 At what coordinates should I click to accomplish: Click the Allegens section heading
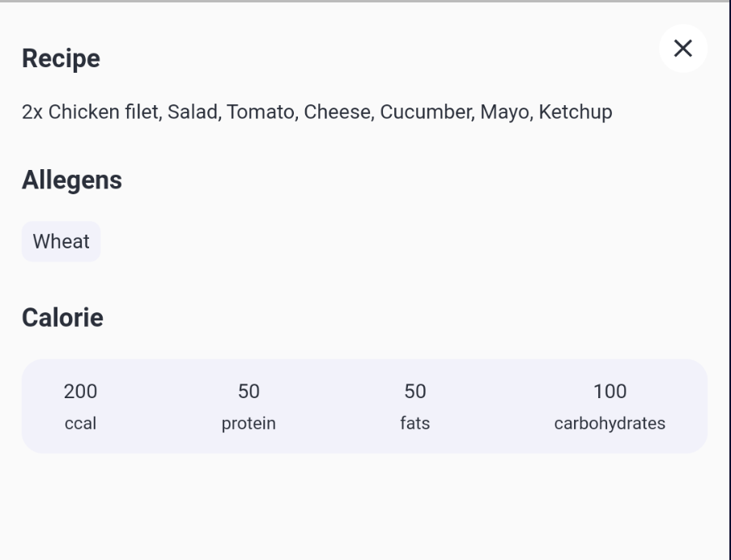(x=72, y=180)
